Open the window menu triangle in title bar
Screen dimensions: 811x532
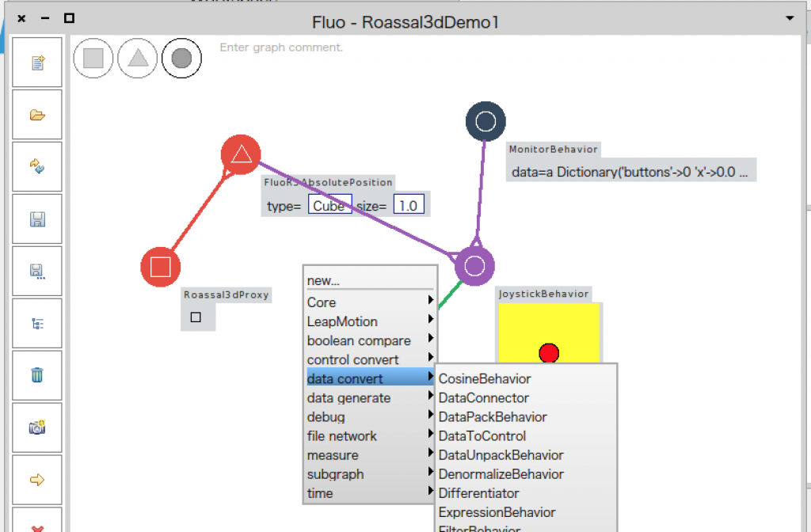(x=790, y=18)
